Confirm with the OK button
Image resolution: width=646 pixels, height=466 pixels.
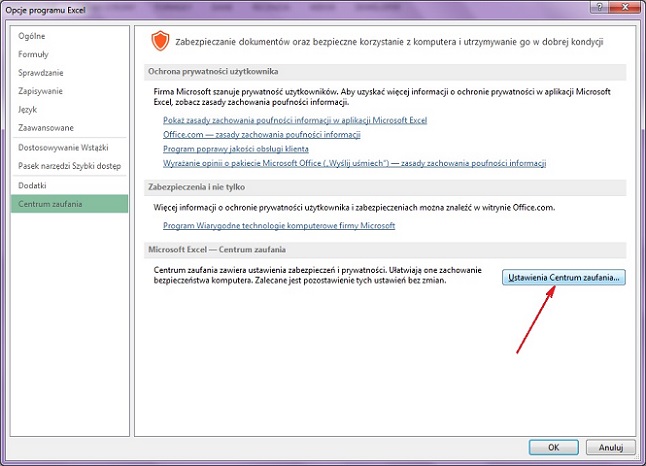pyautogui.click(x=553, y=447)
